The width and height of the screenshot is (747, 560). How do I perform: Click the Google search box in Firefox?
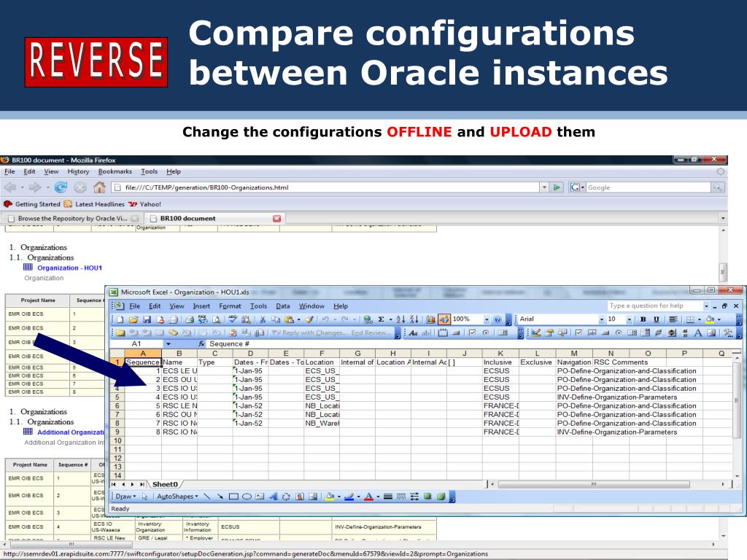coord(648,187)
